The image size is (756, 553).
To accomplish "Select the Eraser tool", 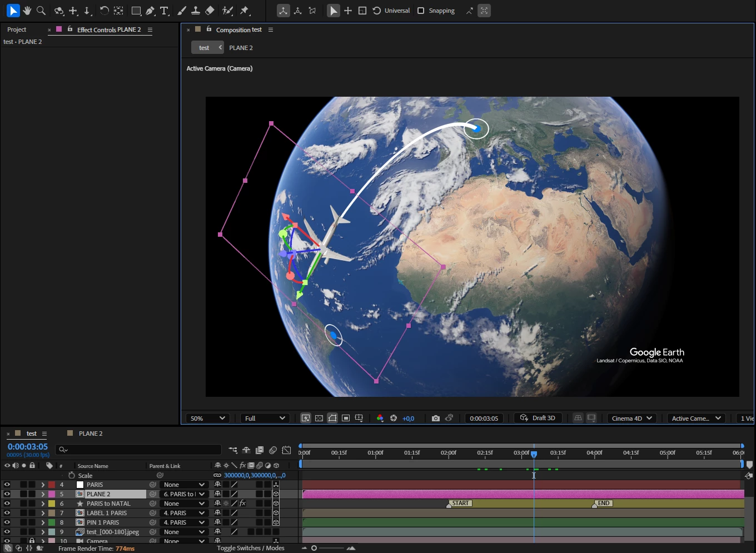I will coord(210,11).
